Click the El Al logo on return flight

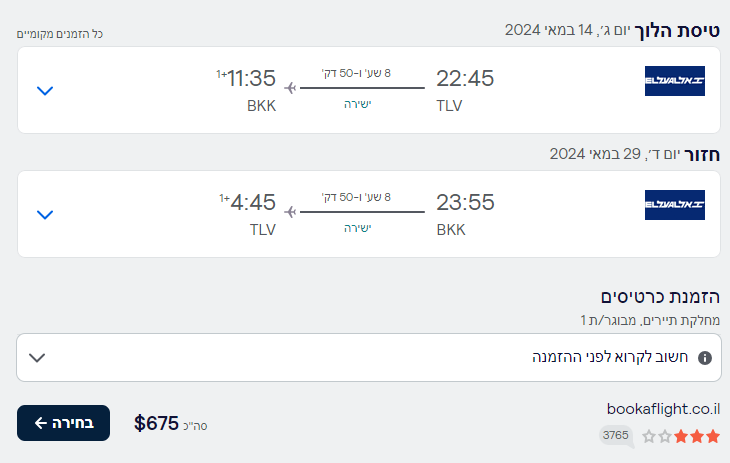click(675, 205)
